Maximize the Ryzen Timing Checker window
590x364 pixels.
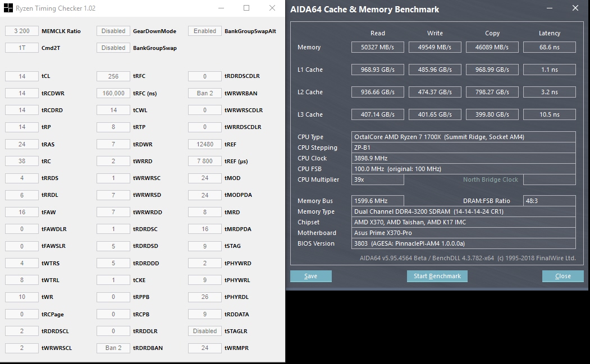[246, 8]
